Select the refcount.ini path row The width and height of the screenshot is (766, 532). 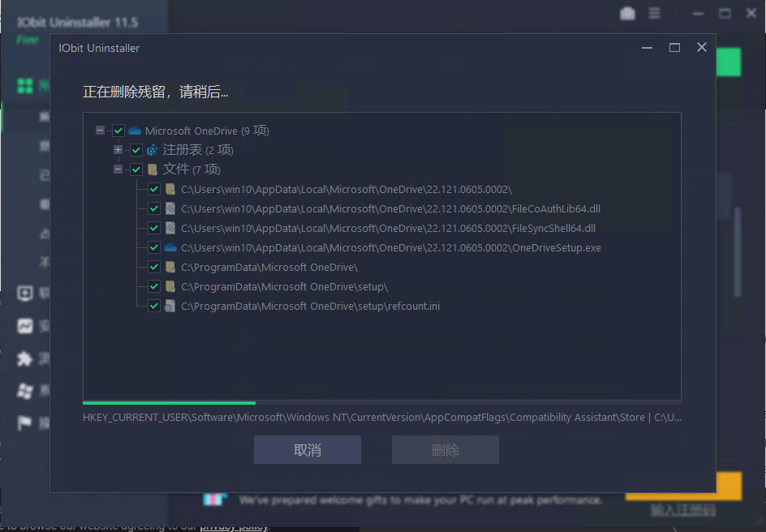coord(310,306)
